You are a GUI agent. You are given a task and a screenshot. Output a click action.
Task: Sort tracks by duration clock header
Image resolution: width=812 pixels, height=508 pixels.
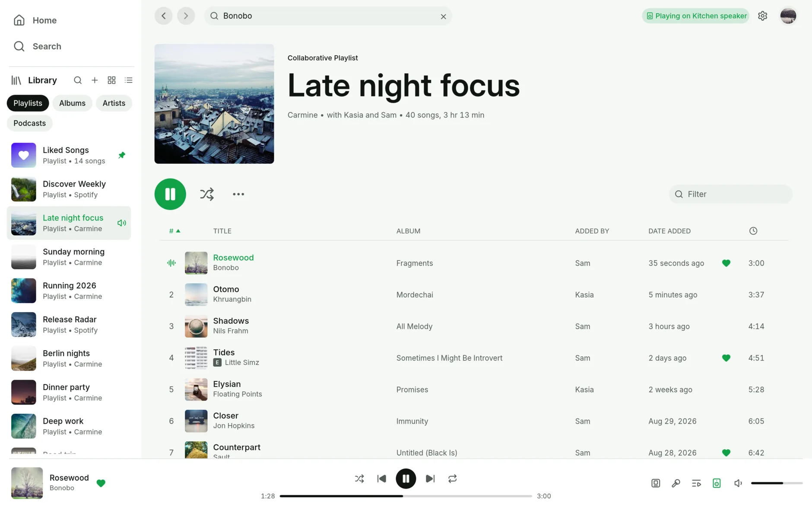(x=753, y=231)
